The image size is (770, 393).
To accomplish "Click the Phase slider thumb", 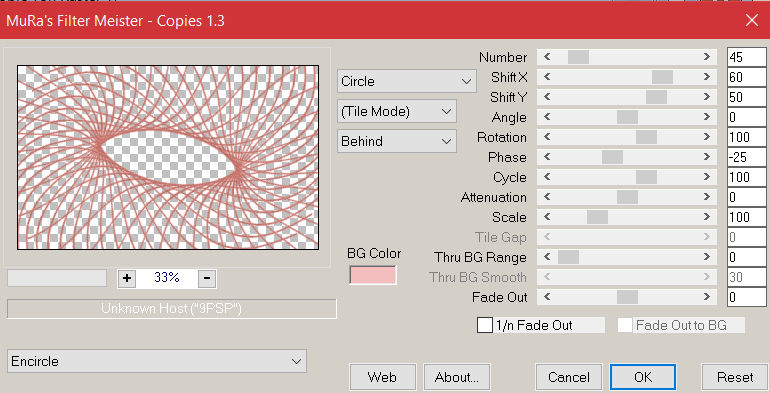I will (612, 157).
